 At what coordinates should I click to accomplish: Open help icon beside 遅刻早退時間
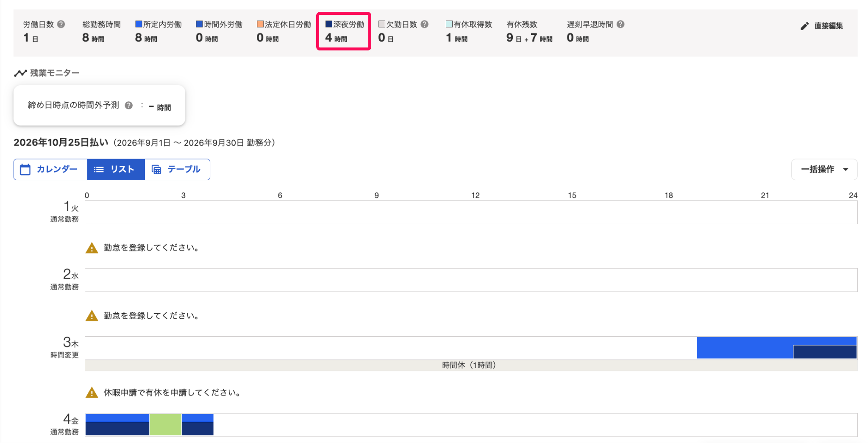pos(620,24)
